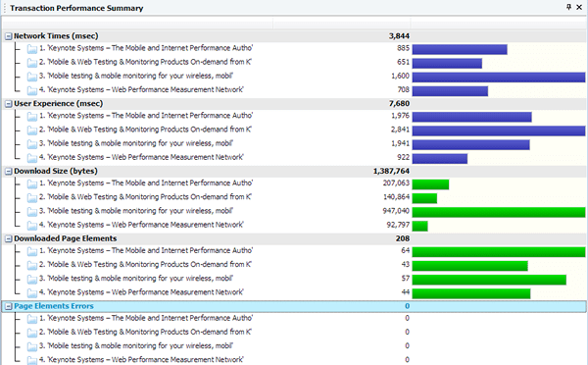Click folder icon of page 3 under Page Elements Errors
This screenshot has height=365, width=588.
(x=32, y=347)
